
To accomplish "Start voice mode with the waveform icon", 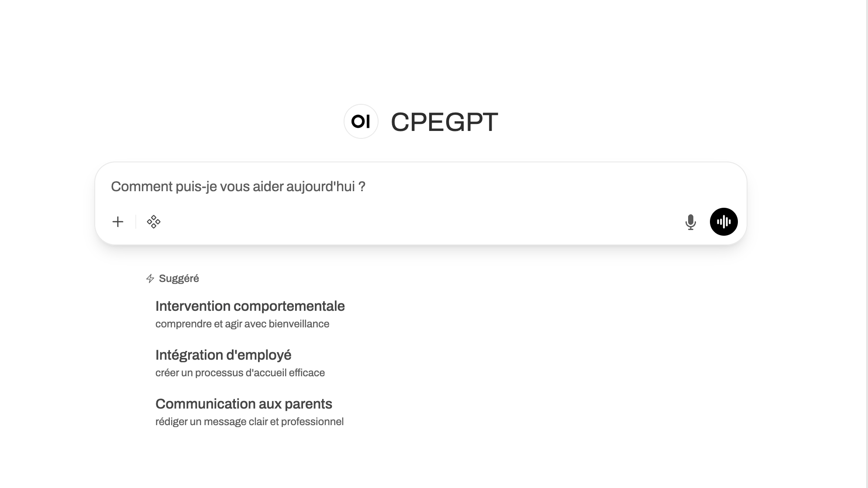I will point(723,222).
